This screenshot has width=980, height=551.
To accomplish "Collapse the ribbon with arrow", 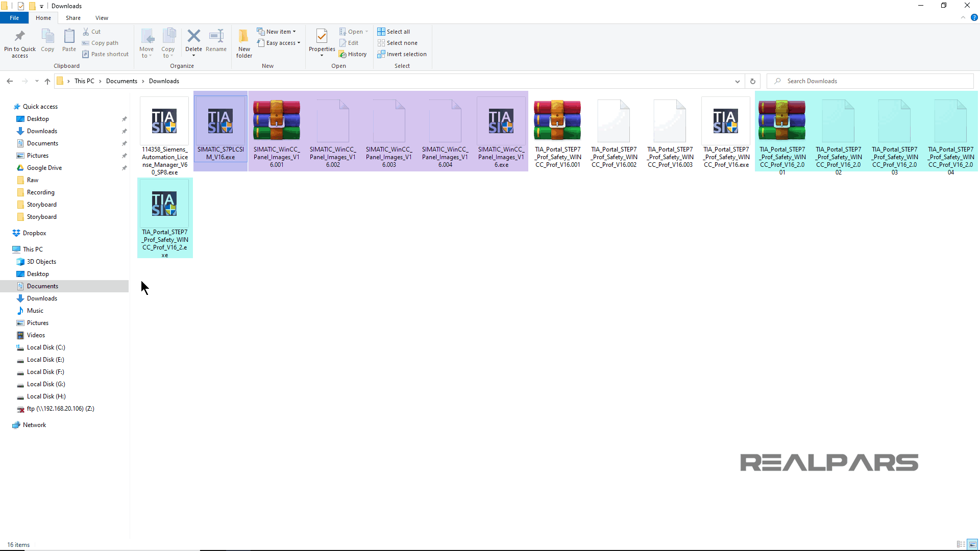I will click(x=963, y=17).
